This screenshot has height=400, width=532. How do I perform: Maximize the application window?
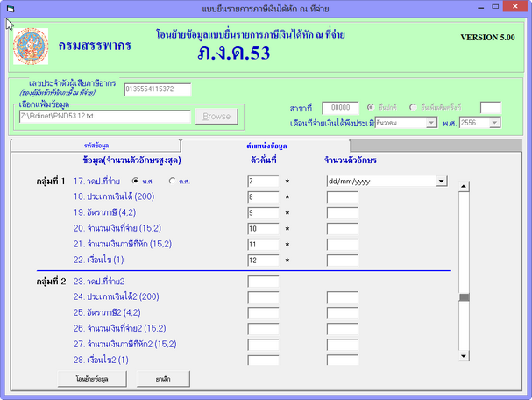pyautogui.click(x=496, y=6)
